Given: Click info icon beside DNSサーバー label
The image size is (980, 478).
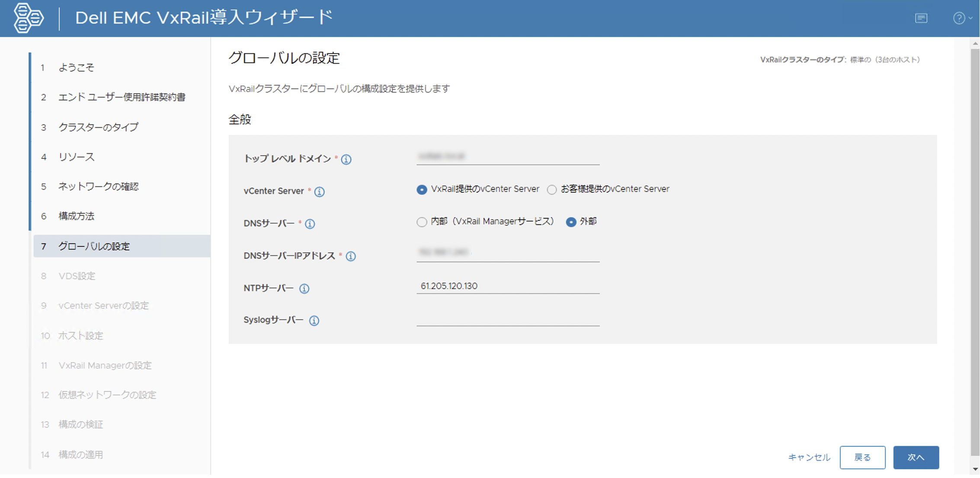Looking at the screenshot, I should (310, 224).
